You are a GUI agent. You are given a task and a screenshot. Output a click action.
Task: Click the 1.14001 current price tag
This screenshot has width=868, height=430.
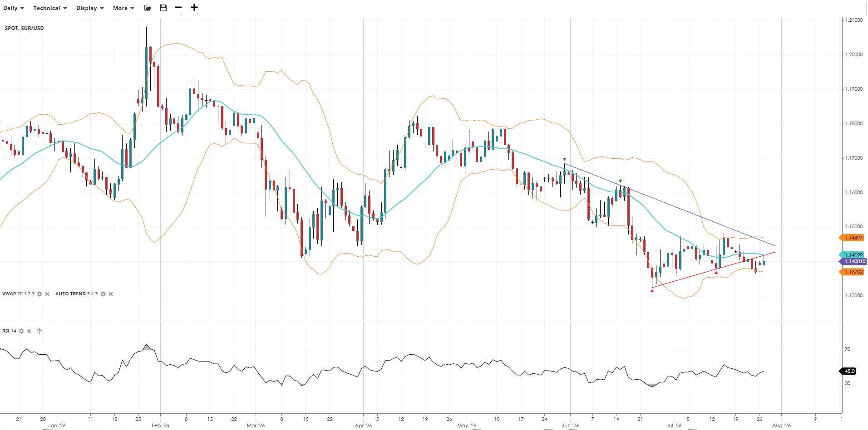[853, 261]
